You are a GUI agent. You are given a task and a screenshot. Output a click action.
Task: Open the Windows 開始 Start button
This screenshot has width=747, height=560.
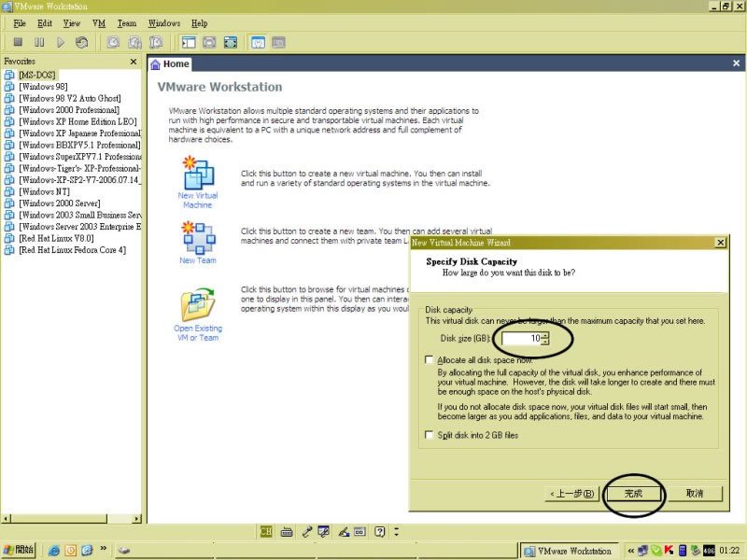coord(21,550)
